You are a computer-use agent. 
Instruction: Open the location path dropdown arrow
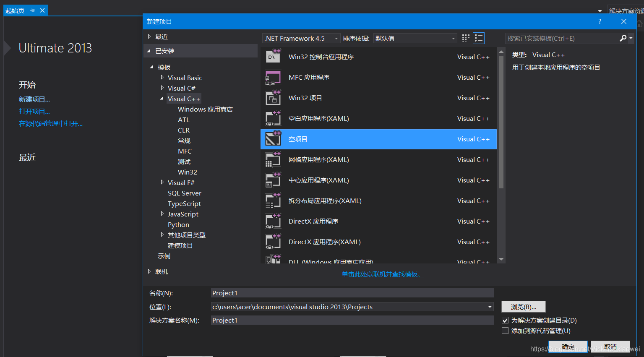tap(490, 307)
